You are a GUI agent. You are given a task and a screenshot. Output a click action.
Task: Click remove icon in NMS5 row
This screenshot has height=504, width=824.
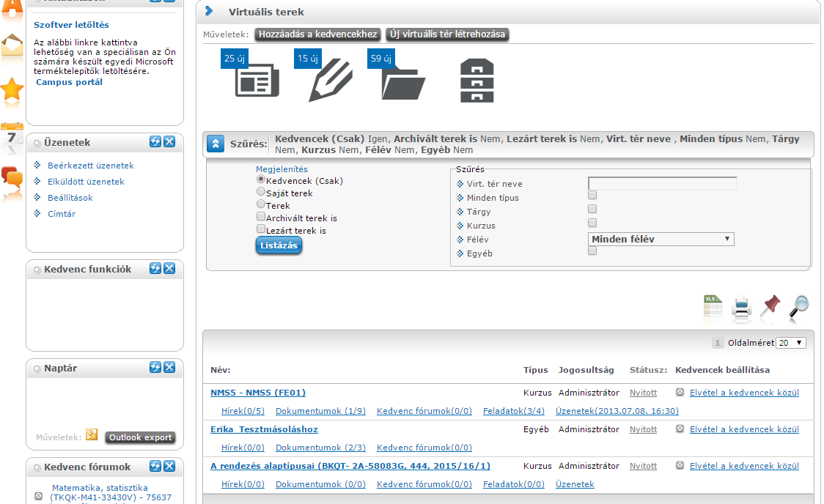[x=680, y=392]
